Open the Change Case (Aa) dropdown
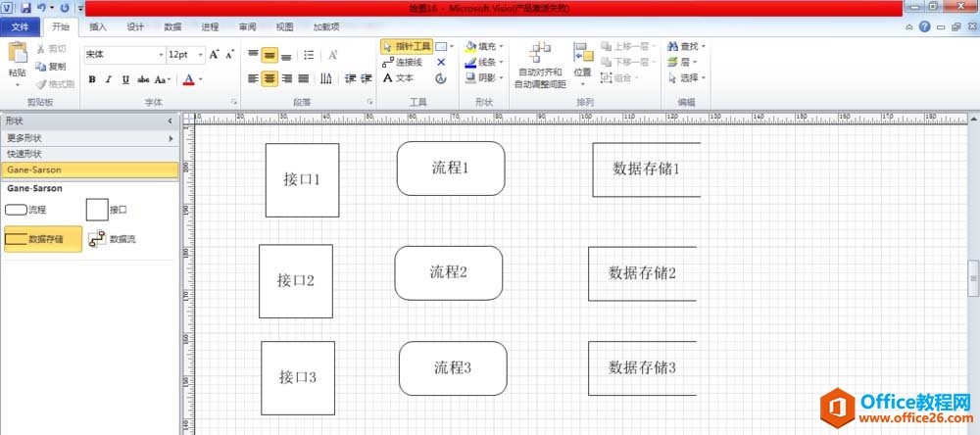The height and width of the screenshot is (435, 980). pos(163,79)
